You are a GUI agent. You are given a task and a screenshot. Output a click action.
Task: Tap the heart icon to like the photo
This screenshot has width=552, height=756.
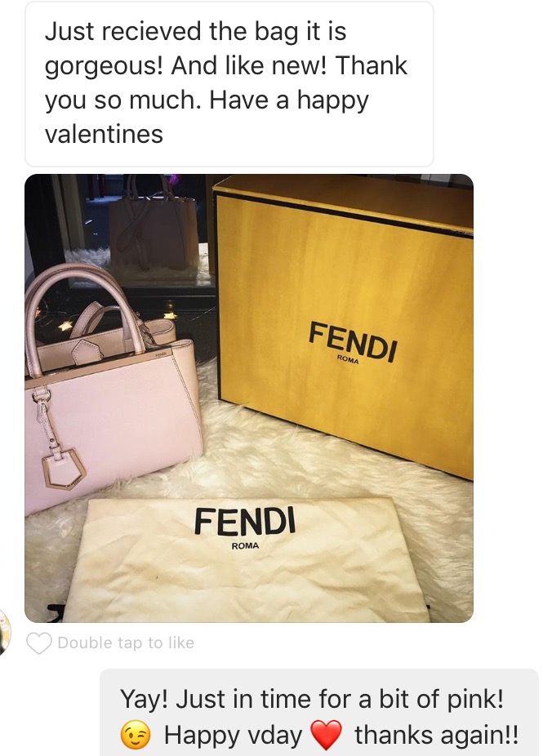click(39, 643)
